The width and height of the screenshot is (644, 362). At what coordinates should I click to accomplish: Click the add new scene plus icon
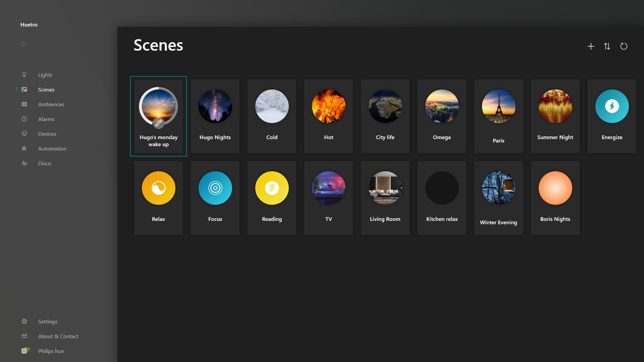click(591, 46)
